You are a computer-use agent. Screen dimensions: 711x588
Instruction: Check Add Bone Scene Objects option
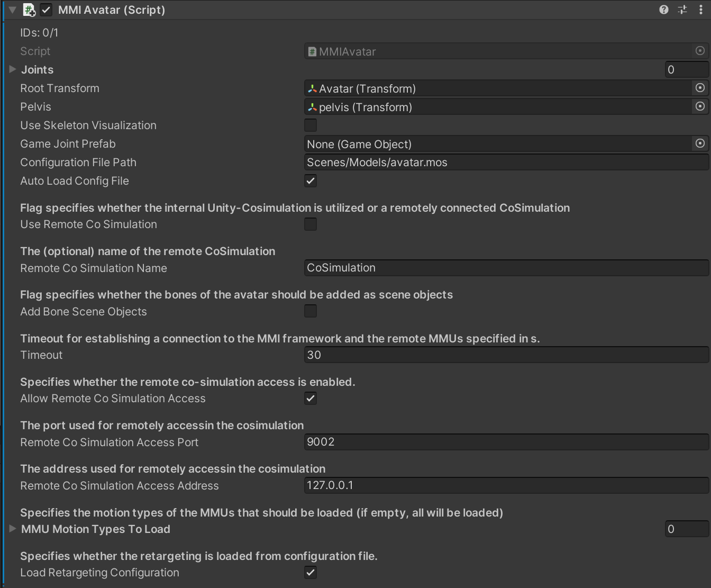(x=311, y=311)
